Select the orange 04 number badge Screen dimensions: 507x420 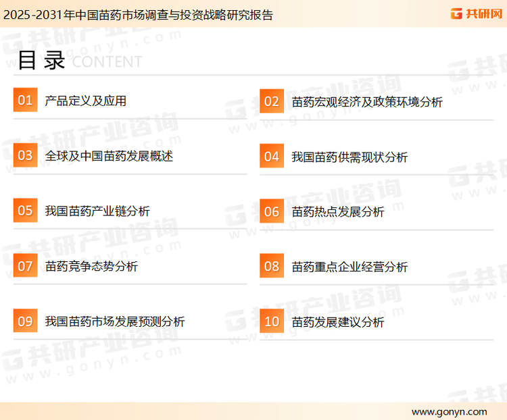point(272,157)
